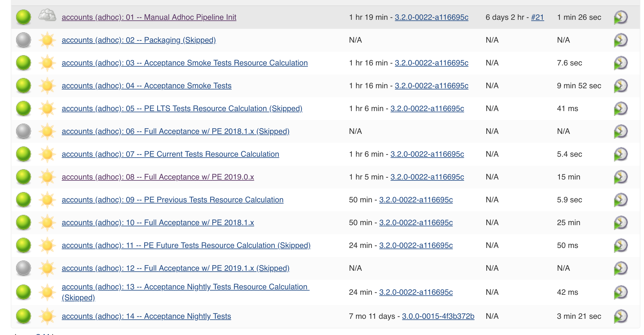Viewport: 644px width, 335px height.
Task: Open last success build link for 04 Acceptance Smoke Tests
Action: 431,86
